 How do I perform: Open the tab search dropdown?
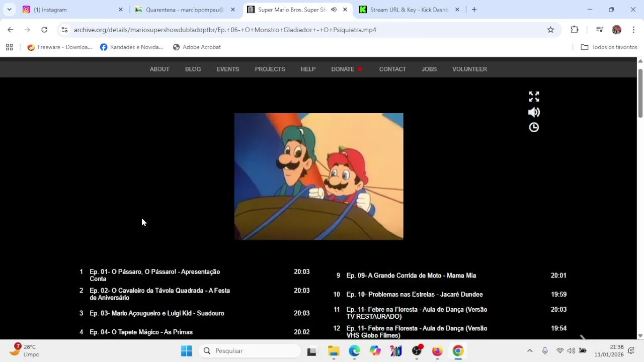(9, 10)
